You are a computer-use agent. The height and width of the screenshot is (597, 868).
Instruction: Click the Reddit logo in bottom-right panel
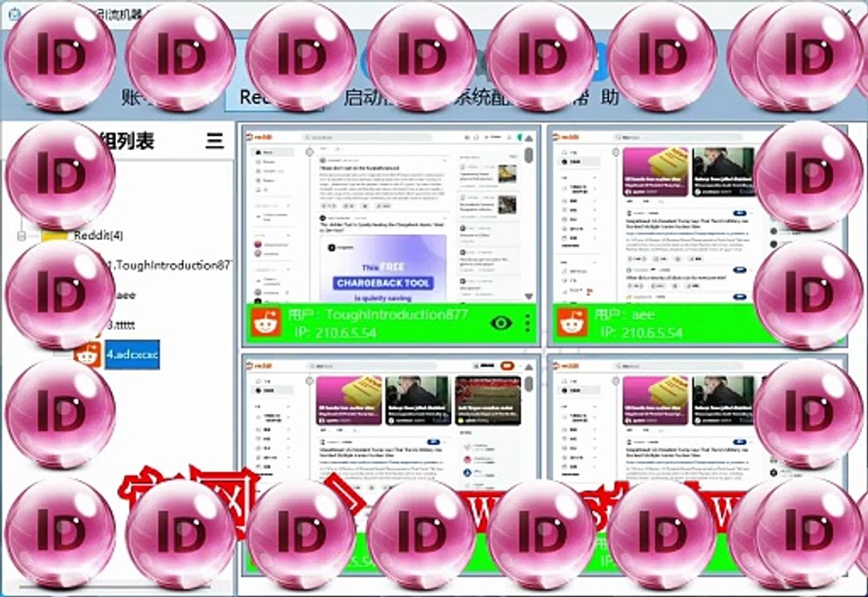tap(565, 366)
